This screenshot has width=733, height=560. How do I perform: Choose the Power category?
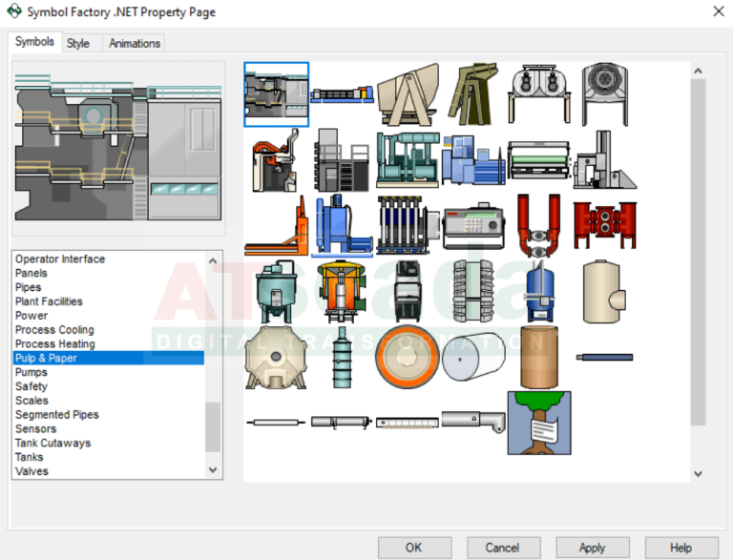(x=109, y=316)
